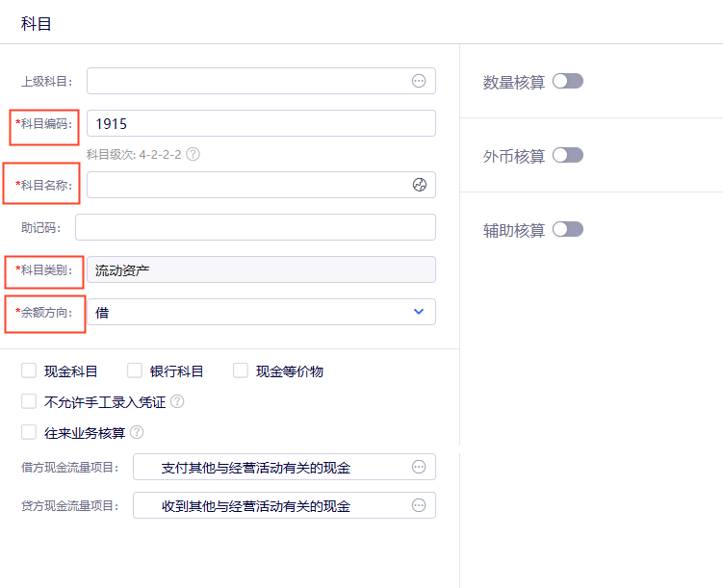Focus the 助记码 input field
This screenshot has width=723, height=588.
click(255, 227)
